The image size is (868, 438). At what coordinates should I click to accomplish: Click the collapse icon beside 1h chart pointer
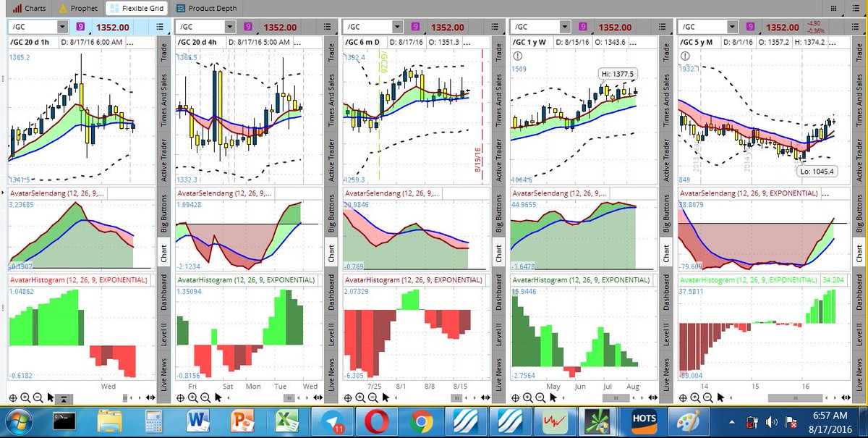pos(63,398)
